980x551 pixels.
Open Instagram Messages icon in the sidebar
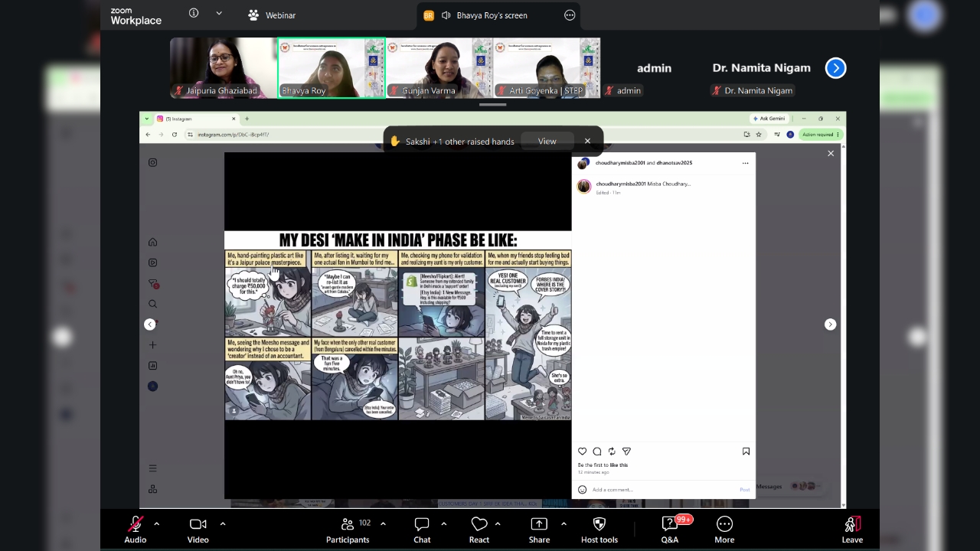pyautogui.click(x=152, y=283)
